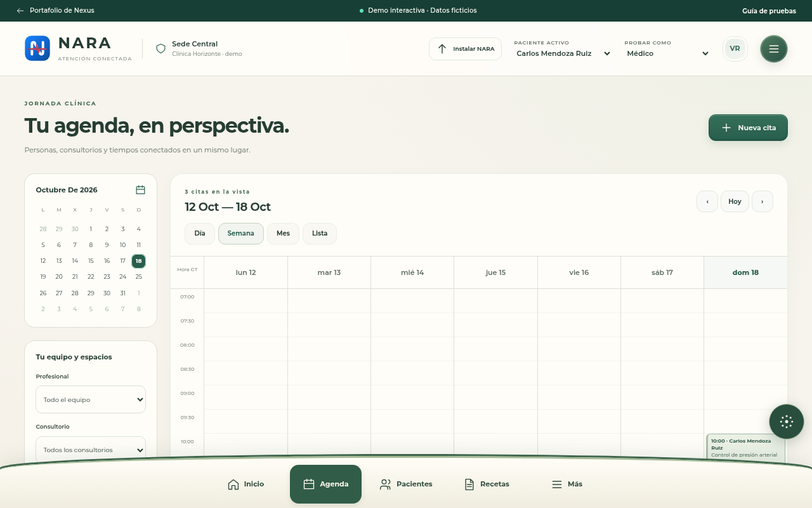Screen dimensions: 812x508
Task: Click the Pacientes people icon
Action: point(385,485)
